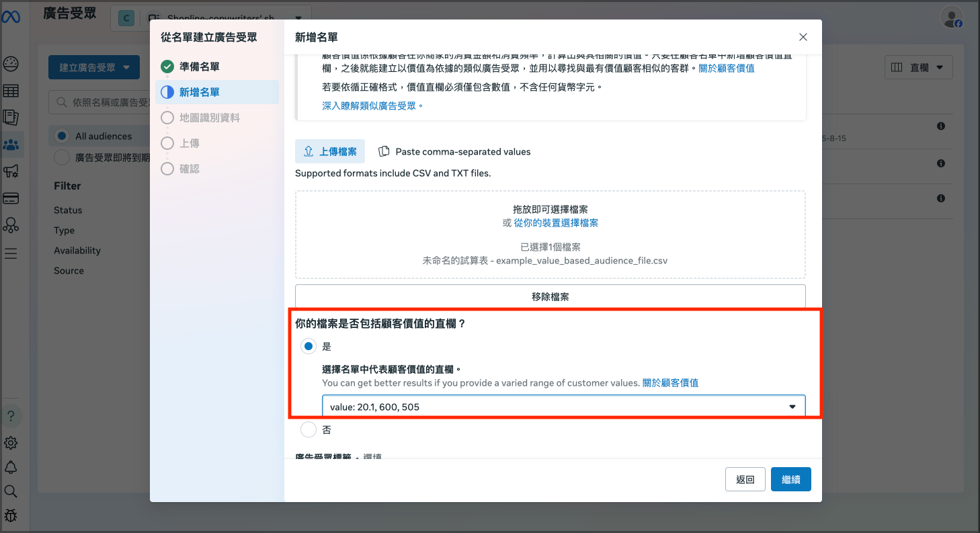Open the Shopline account selector dropdown
Screen dimensions: 980x533
211,18
